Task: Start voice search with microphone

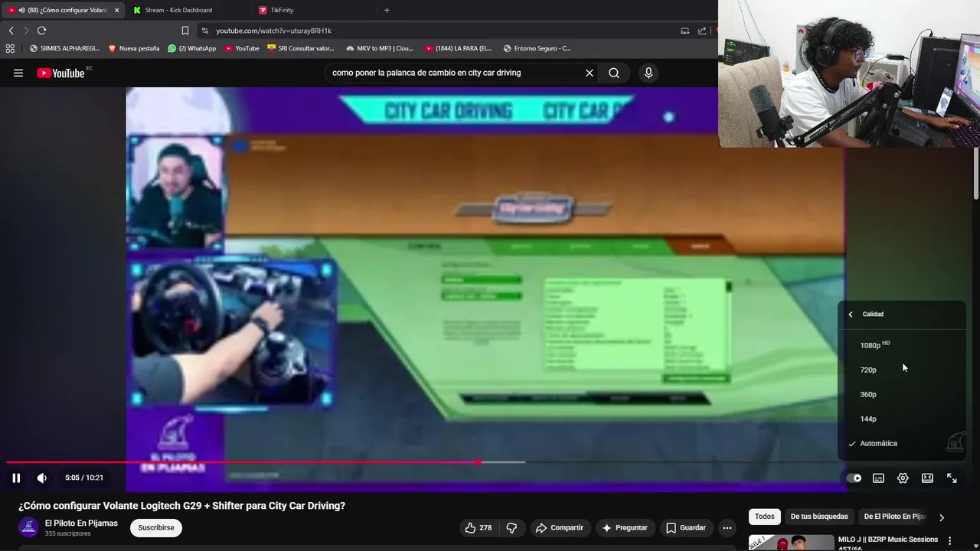Action: coord(648,73)
